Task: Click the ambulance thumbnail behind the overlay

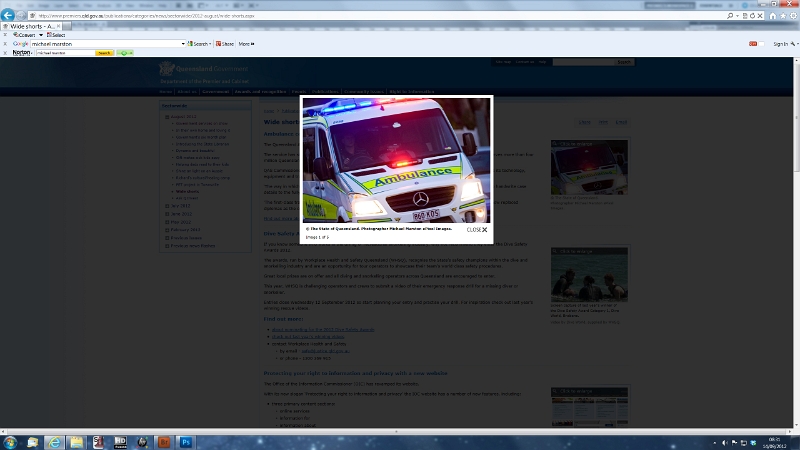Action: click(x=589, y=167)
